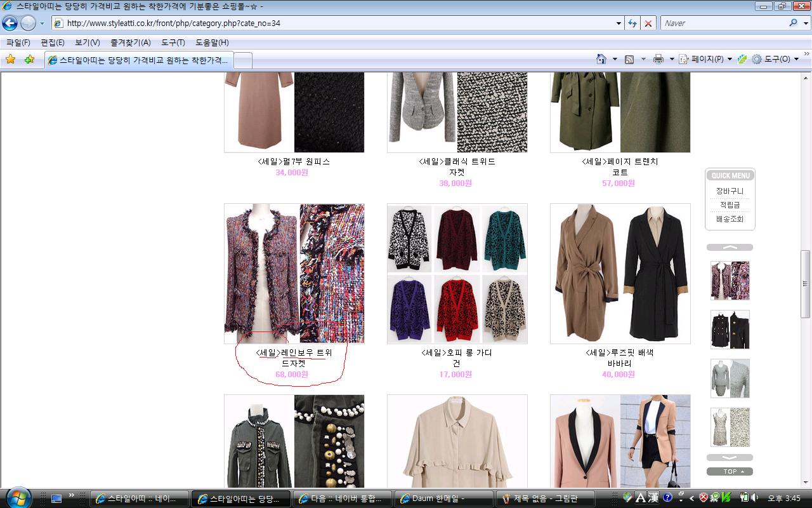Click the TOP button in sidebar
The width and height of the screenshot is (812, 508).
click(730, 472)
